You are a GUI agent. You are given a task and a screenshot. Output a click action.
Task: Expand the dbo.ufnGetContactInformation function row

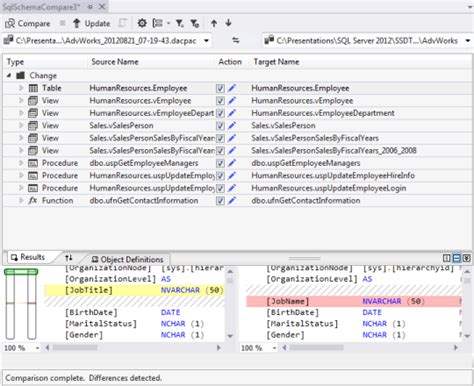(21, 200)
